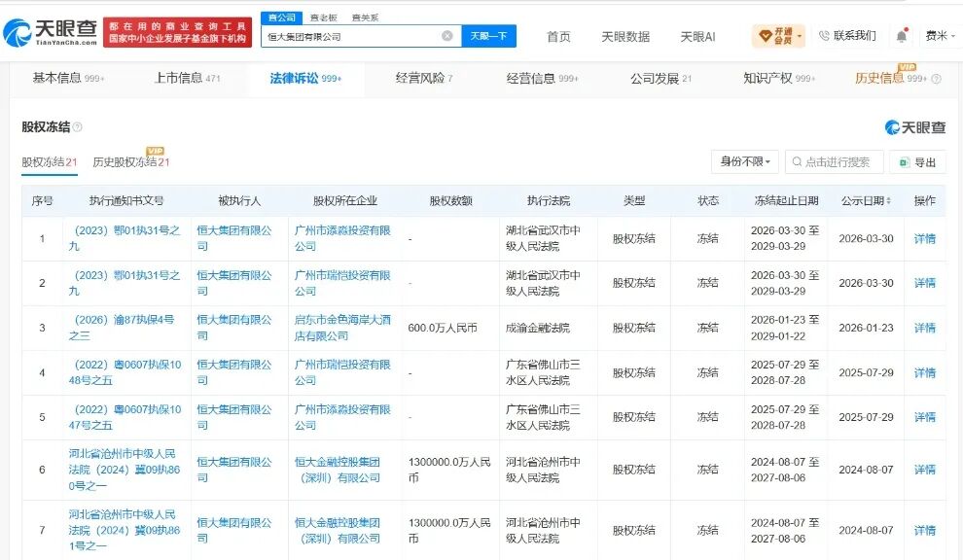Open the 公司发展 tab
This screenshot has width=963, height=560.
[x=660, y=78]
